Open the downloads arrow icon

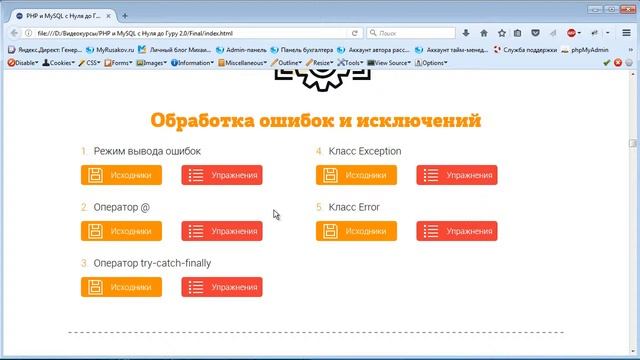click(x=466, y=33)
